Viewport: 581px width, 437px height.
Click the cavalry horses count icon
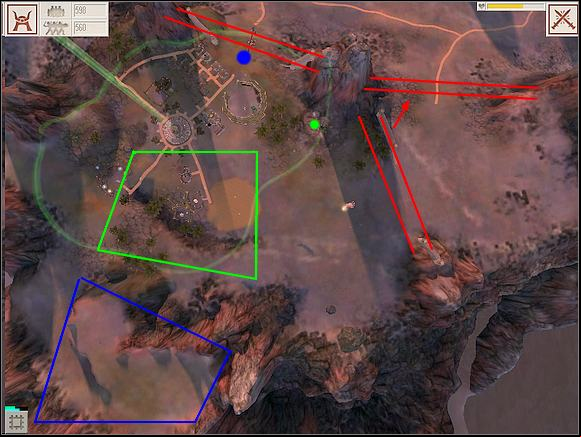tap(56, 27)
